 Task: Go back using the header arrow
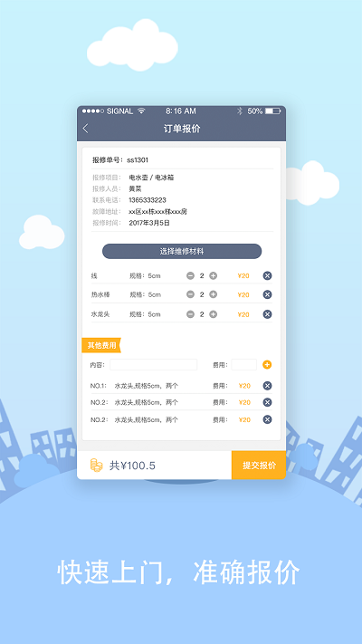click(85, 129)
